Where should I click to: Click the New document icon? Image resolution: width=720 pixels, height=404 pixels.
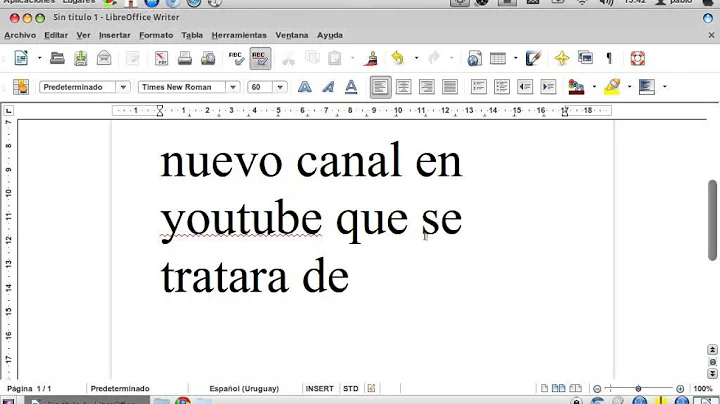(21, 58)
